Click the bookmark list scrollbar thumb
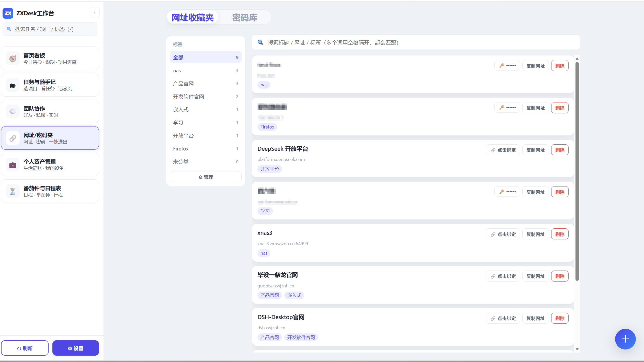The width and height of the screenshot is (644, 362). click(x=577, y=171)
